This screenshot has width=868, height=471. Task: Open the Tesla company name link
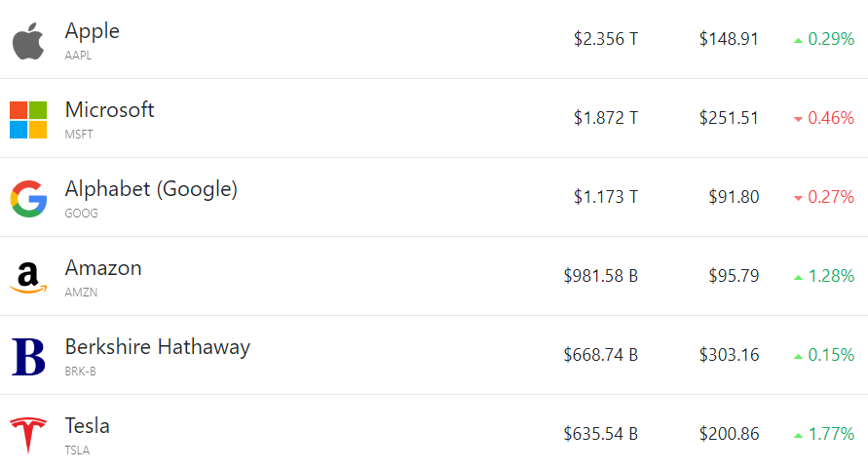pyautogui.click(x=87, y=426)
